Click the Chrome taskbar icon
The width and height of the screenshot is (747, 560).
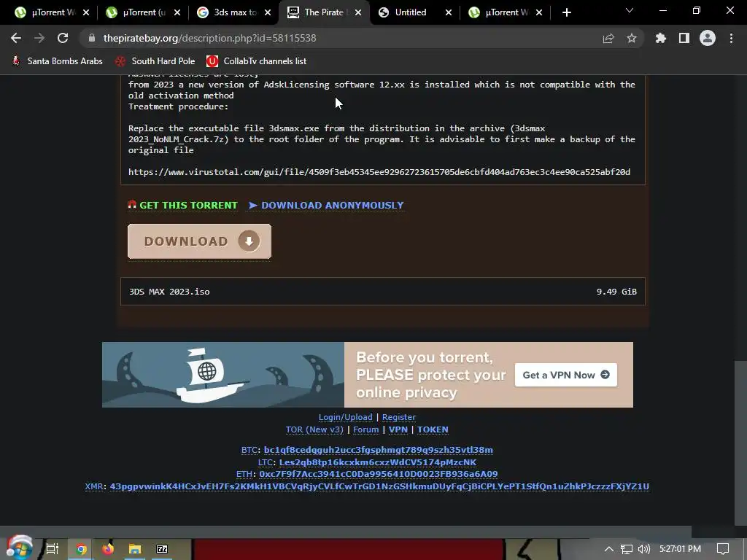[81, 549]
